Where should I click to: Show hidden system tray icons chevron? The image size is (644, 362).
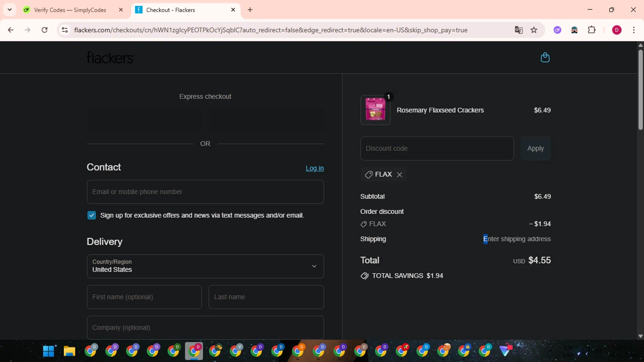point(550,351)
